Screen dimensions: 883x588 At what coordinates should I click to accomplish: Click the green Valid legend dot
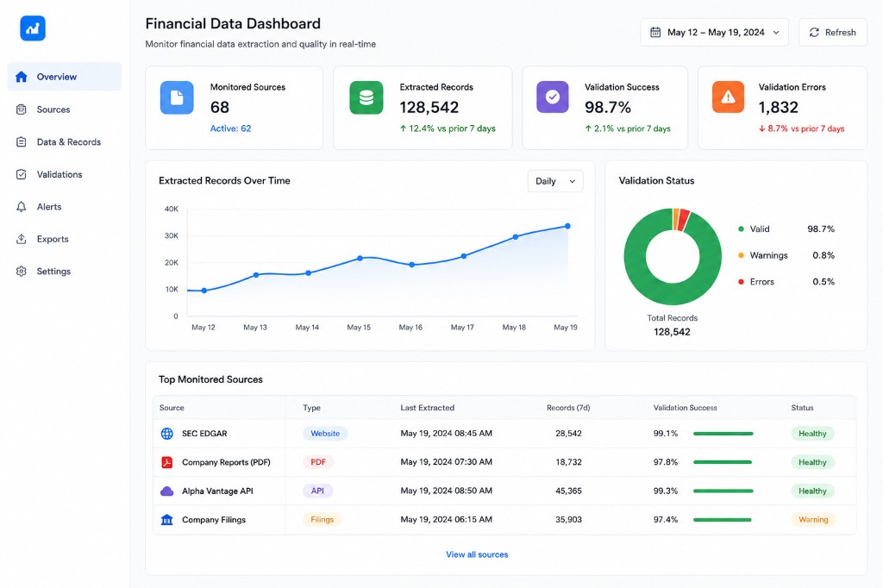pos(741,228)
